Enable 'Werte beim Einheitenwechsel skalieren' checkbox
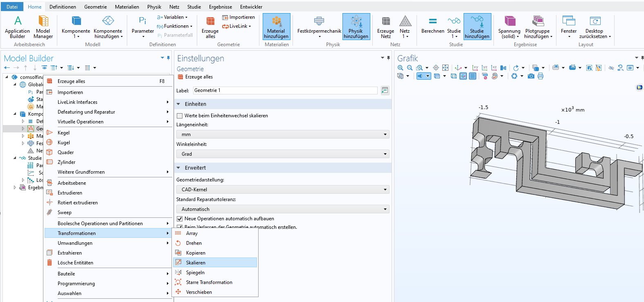 pyautogui.click(x=180, y=116)
